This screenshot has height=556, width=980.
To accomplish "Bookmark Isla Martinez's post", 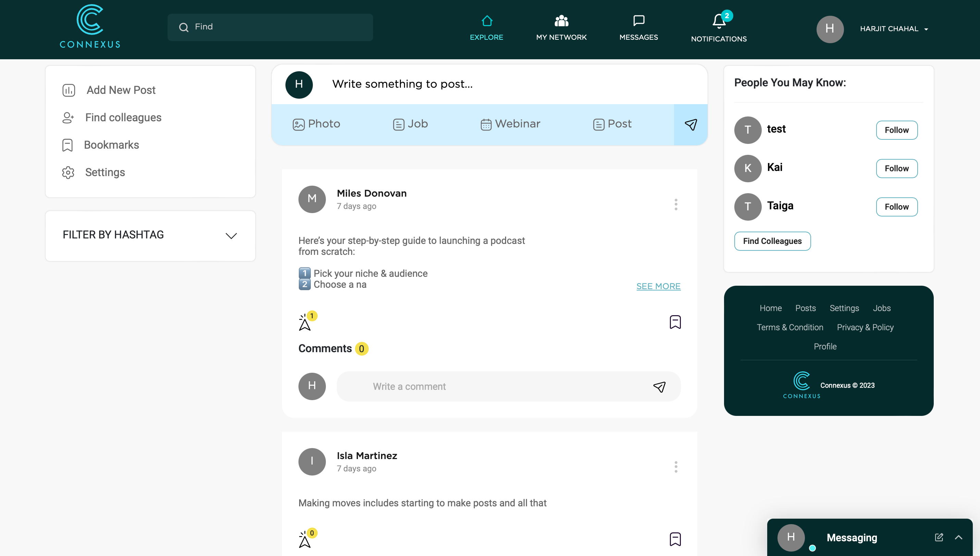I will pyautogui.click(x=675, y=539).
